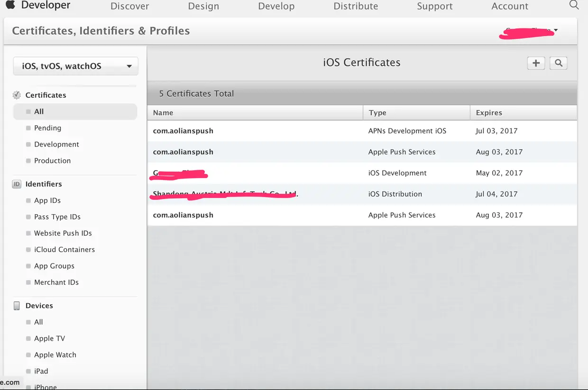Select the iOS Distribution certificate row
Screen dimensions: 588x390
pyautogui.click(x=362, y=194)
